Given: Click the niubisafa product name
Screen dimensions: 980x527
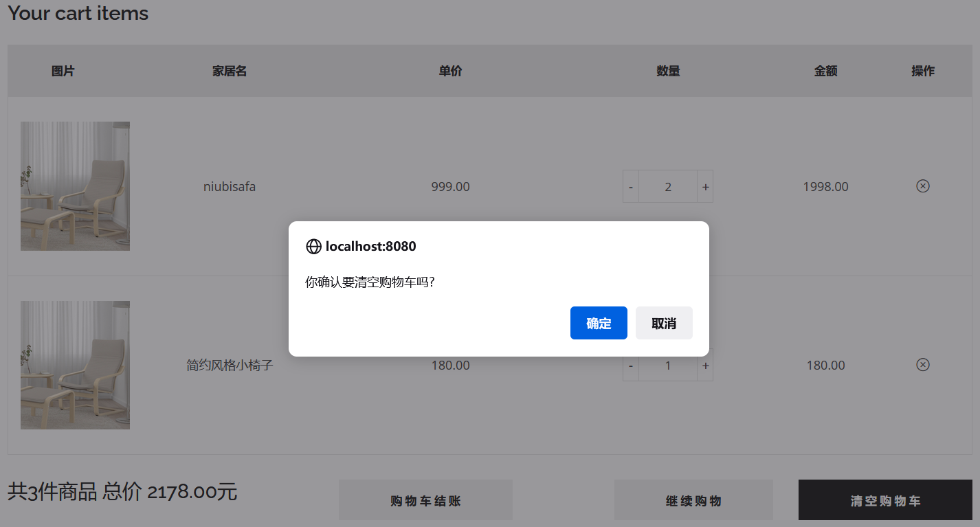Looking at the screenshot, I should point(230,186).
